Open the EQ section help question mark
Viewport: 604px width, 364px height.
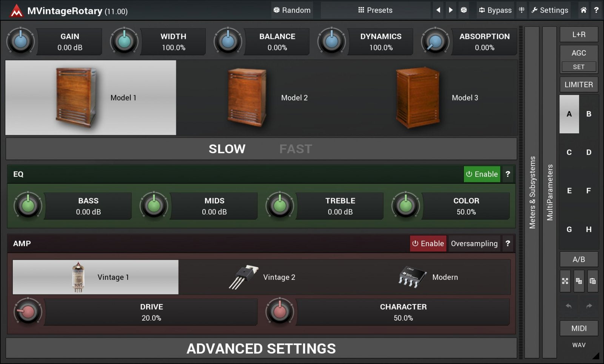click(508, 174)
